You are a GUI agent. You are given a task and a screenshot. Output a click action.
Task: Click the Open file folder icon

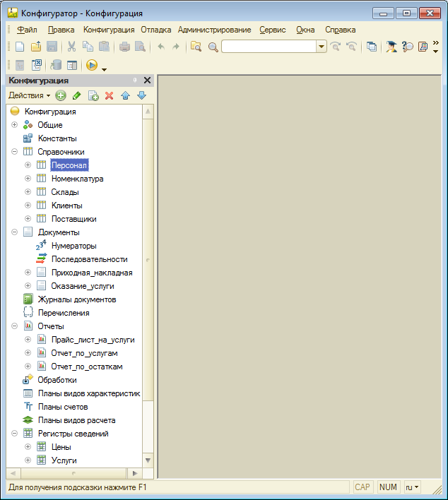pos(36,47)
